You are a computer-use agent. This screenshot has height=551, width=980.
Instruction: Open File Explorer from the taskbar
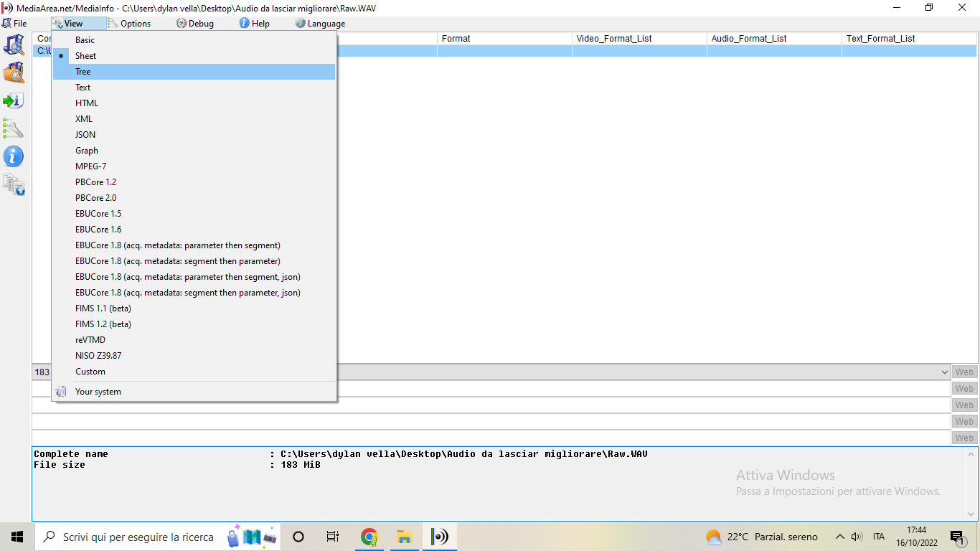404,537
